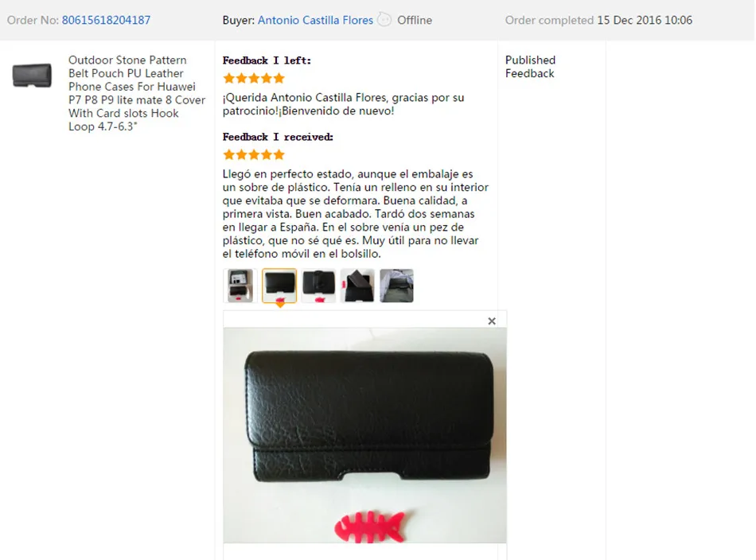The height and width of the screenshot is (560, 756).
Task: Click the Offline status label
Action: coord(415,20)
